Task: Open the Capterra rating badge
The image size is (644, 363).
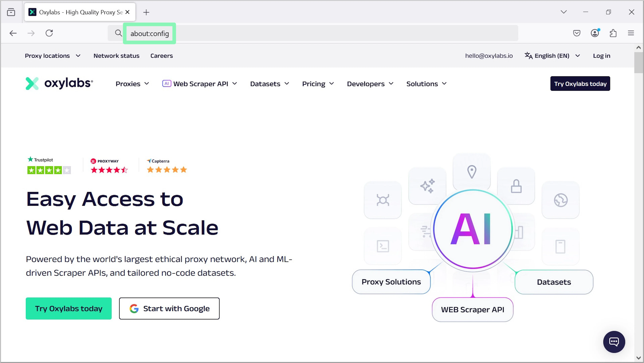Action: [x=167, y=165]
